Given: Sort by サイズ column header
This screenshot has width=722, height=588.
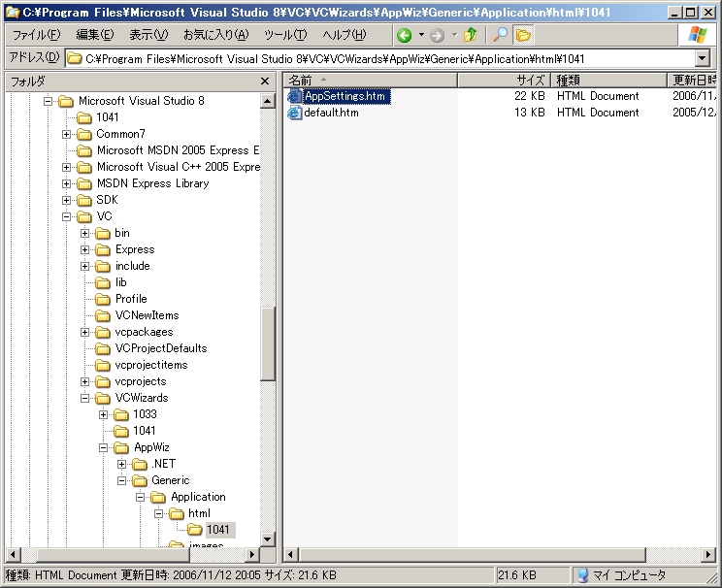Looking at the screenshot, I should coord(505,81).
